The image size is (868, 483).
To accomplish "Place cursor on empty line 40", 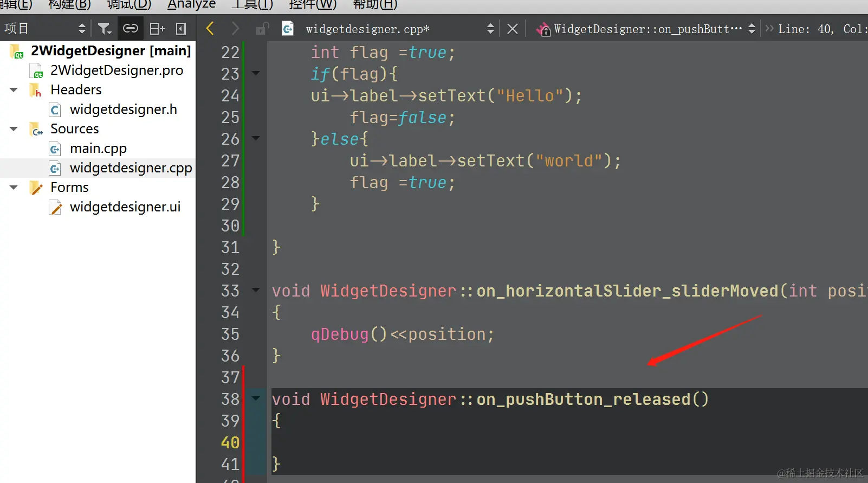I will click(x=569, y=443).
